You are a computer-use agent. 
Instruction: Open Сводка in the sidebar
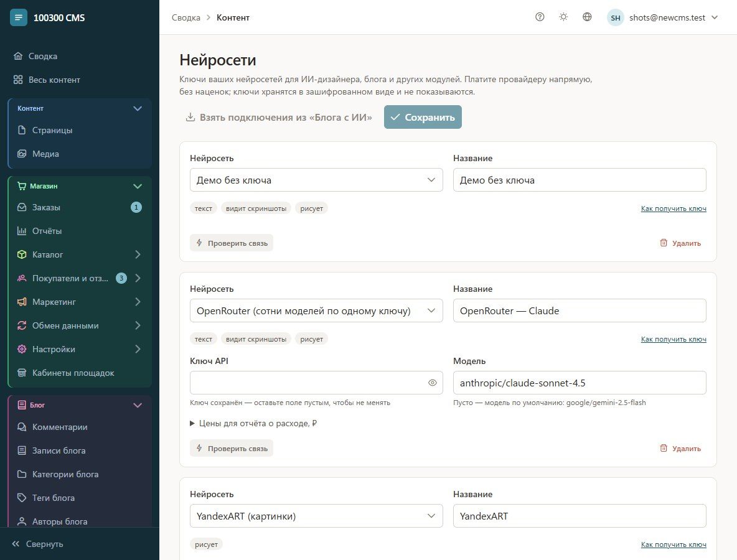tap(80, 56)
